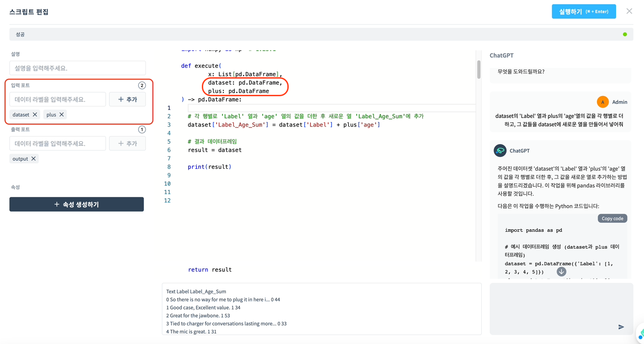The image size is (644, 344).
Task: Click the scroll-down arrow in chat
Action: tap(561, 272)
